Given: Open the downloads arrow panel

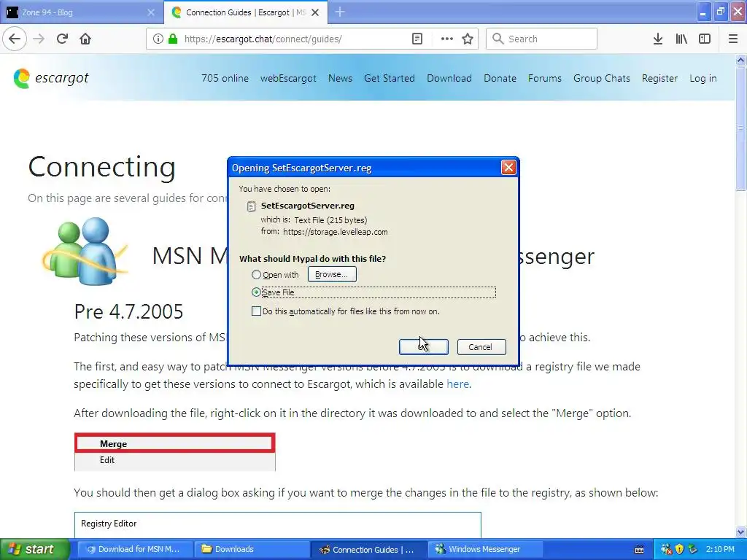Looking at the screenshot, I should pyautogui.click(x=658, y=39).
